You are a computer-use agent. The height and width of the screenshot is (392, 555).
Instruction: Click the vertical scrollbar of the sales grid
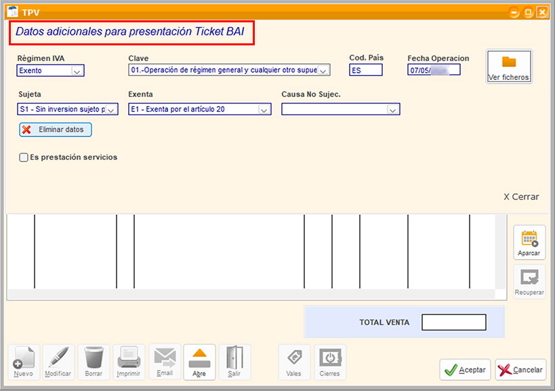tap(500, 252)
